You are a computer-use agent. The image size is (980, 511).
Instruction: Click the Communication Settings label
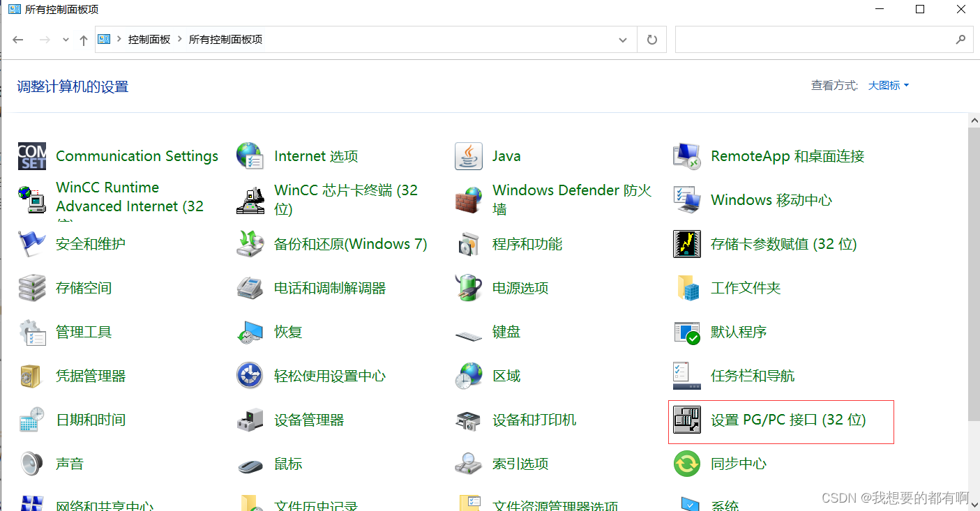click(137, 156)
